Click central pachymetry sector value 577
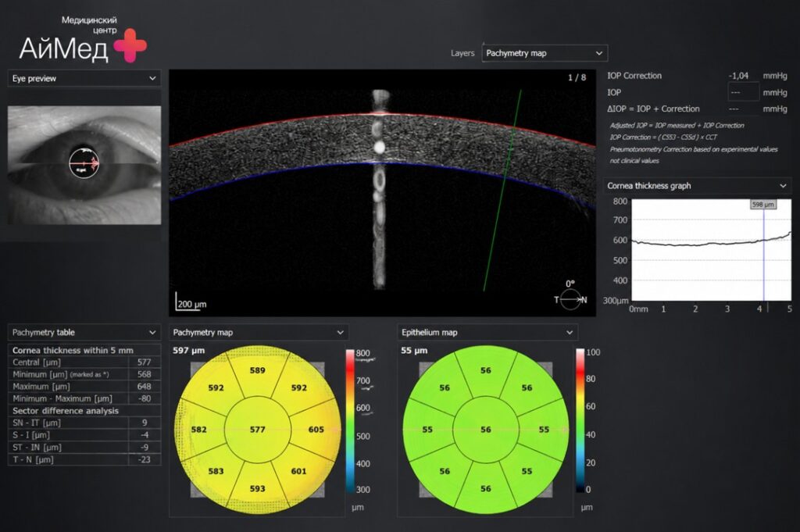The width and height of the screenshot is (800, 532). (258, 430)
